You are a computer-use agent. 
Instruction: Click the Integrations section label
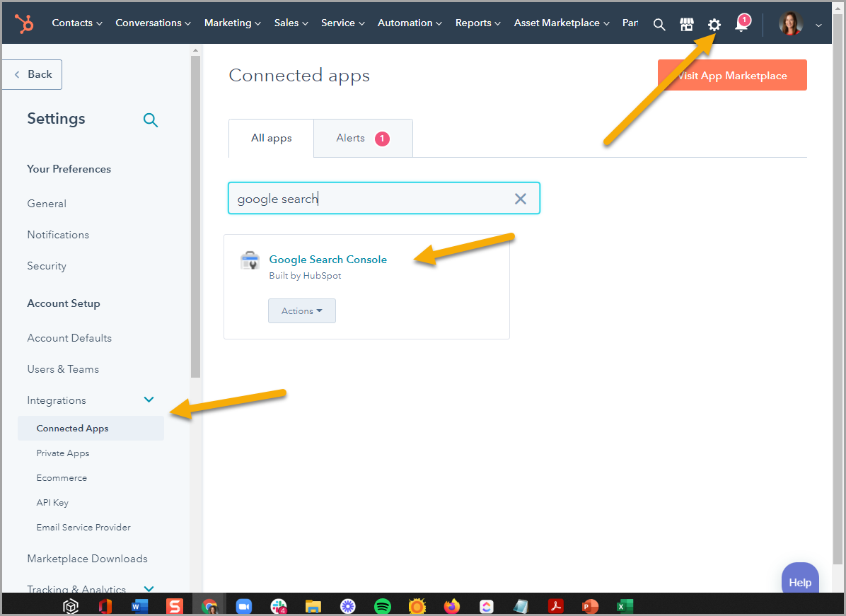pyautogui.click(x=57, y=400)
